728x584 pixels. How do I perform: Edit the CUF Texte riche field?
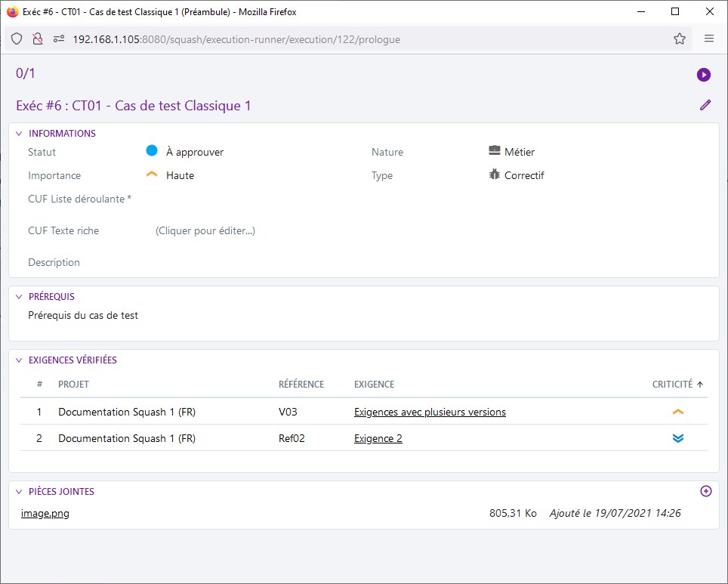coord(205,230)
